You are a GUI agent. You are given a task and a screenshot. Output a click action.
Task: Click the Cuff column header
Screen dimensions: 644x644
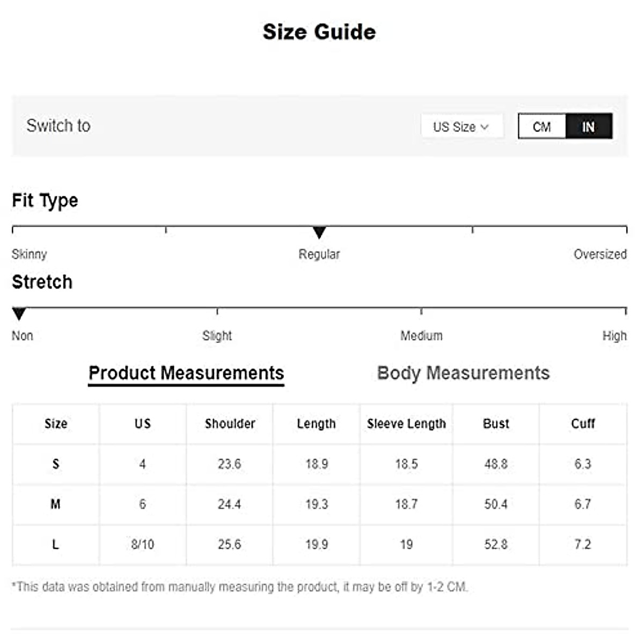583,424
